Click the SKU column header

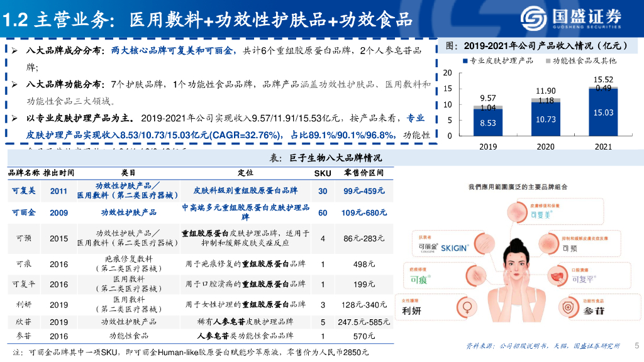point(323,173)
